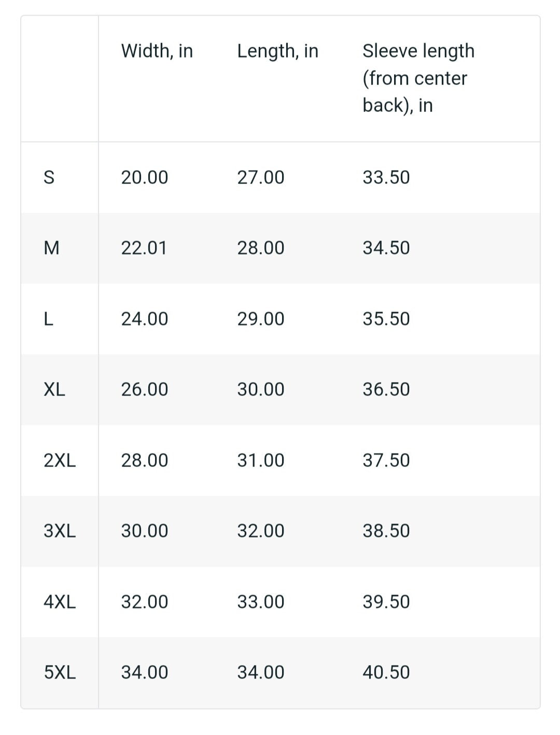The image size is (560, 735).
Task: Select the XL size row label
Action: 54,389
